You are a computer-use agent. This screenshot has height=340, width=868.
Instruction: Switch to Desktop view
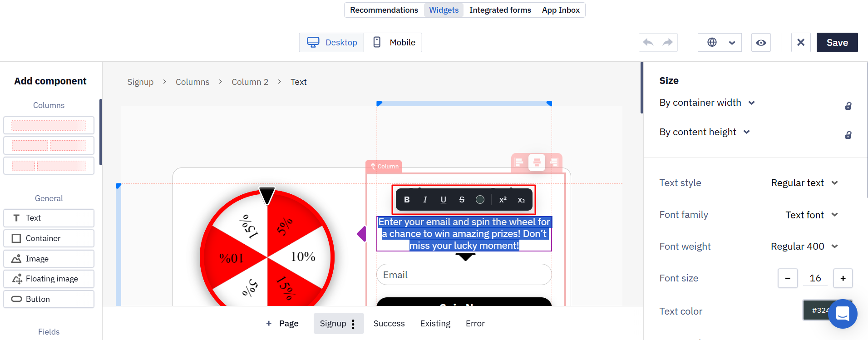pyautogui.click(x=332, y=42)
